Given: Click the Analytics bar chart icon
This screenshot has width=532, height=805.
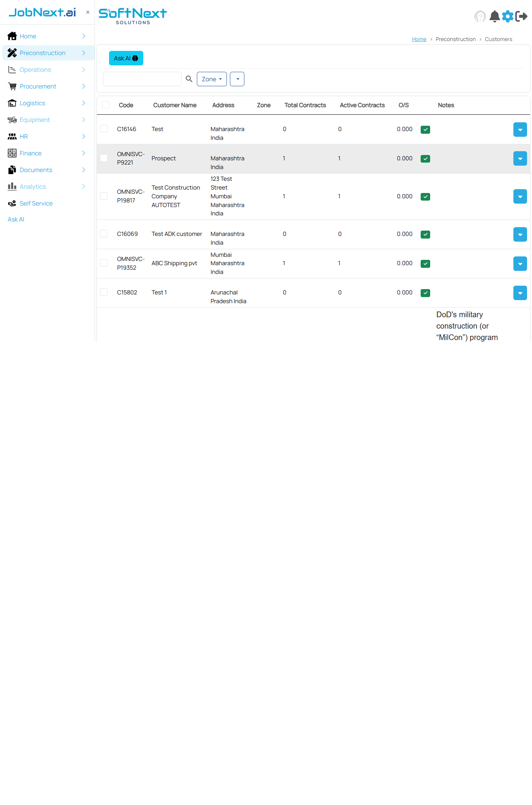Looking at the screenshot, I should 12,187.
